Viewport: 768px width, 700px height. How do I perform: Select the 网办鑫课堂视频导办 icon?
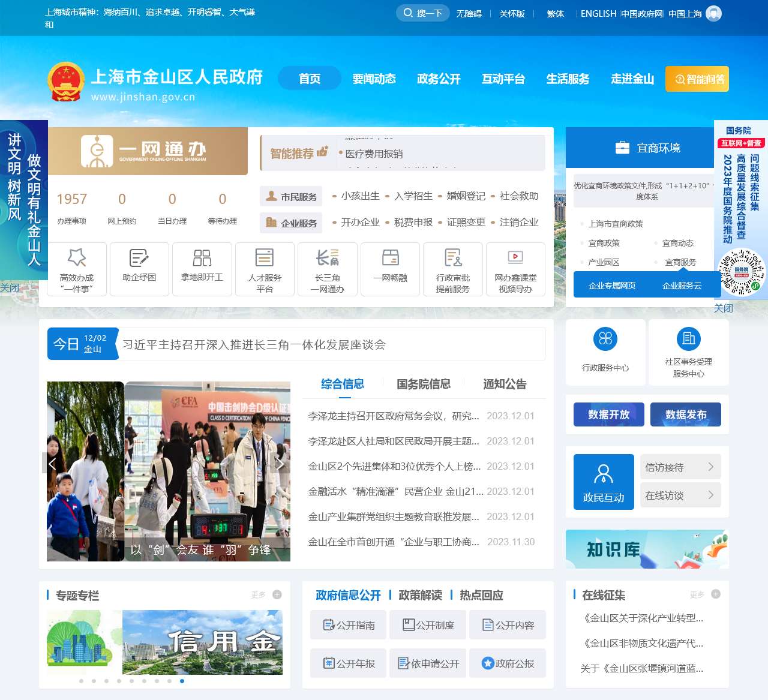point(515,269)
